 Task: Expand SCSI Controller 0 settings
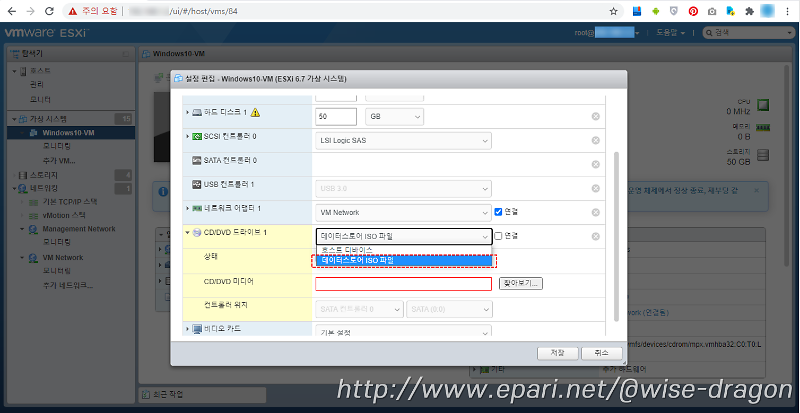(x=187, y=136)
